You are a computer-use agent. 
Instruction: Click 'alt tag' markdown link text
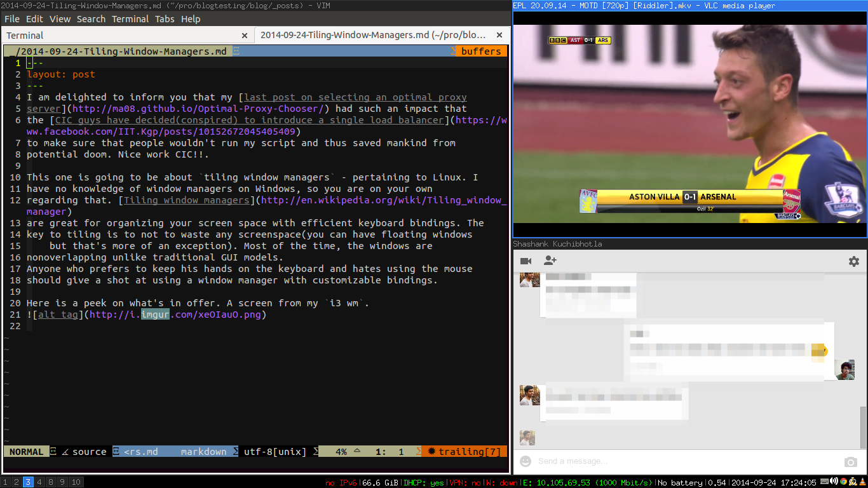click(58, 315)
